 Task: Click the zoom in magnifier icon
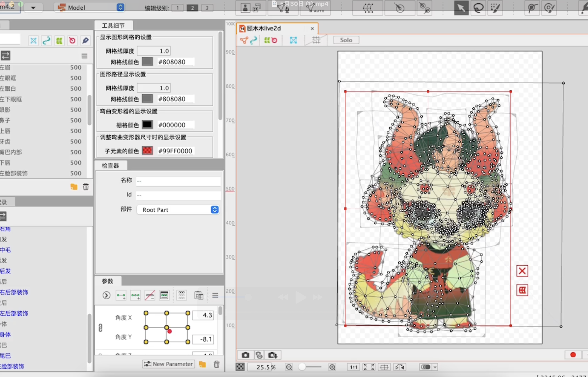tap(332, 367)
